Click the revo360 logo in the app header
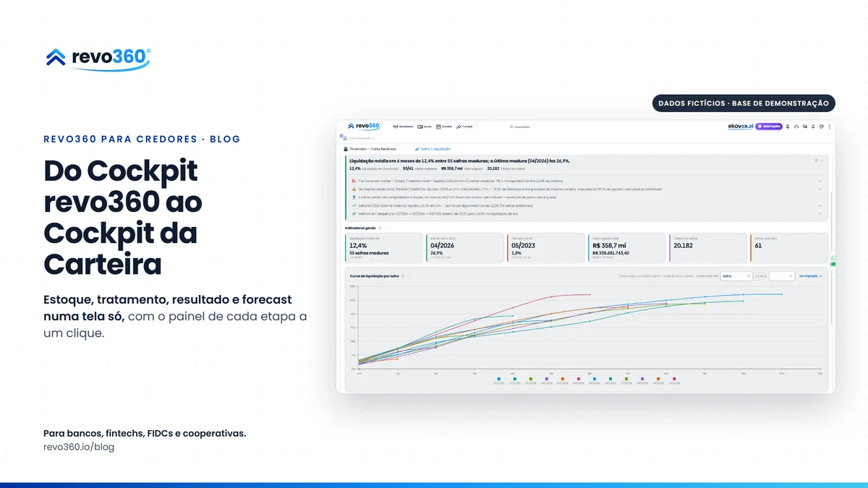This screenshot has height=488, width=868. (x=364, y=126)
